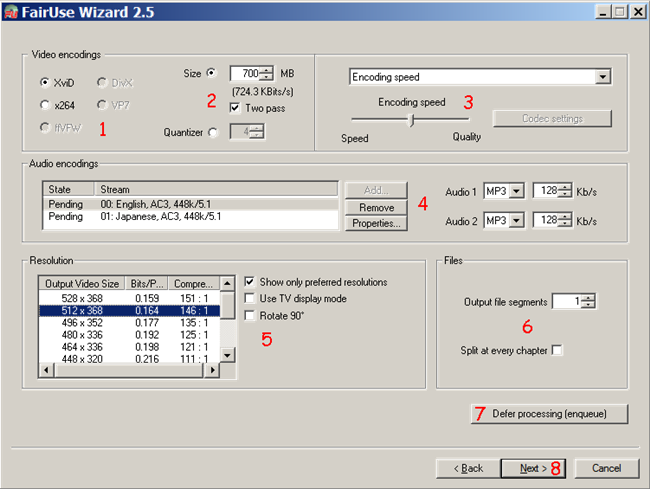Open Audio 1 MP3 codec dropdown
650x489 pixels.
(517, 191)
